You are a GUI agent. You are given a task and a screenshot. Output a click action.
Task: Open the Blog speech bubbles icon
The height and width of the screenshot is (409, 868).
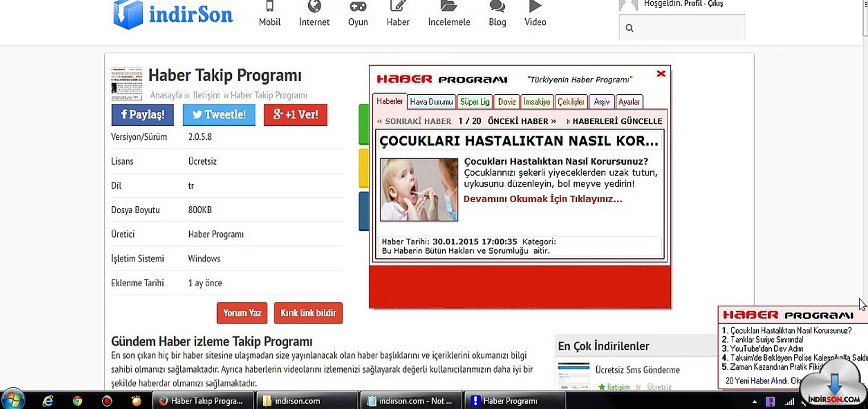tap(497, 6)
